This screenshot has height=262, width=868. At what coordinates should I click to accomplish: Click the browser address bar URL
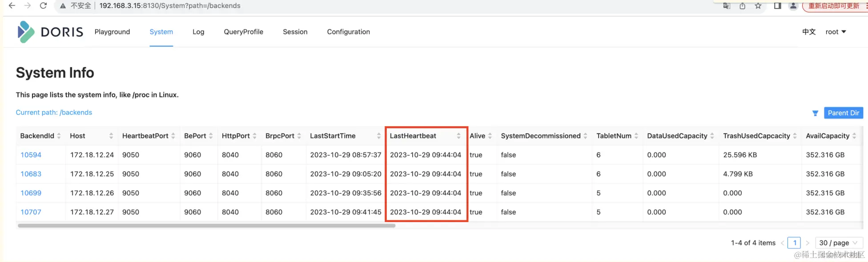coord(169,6)
